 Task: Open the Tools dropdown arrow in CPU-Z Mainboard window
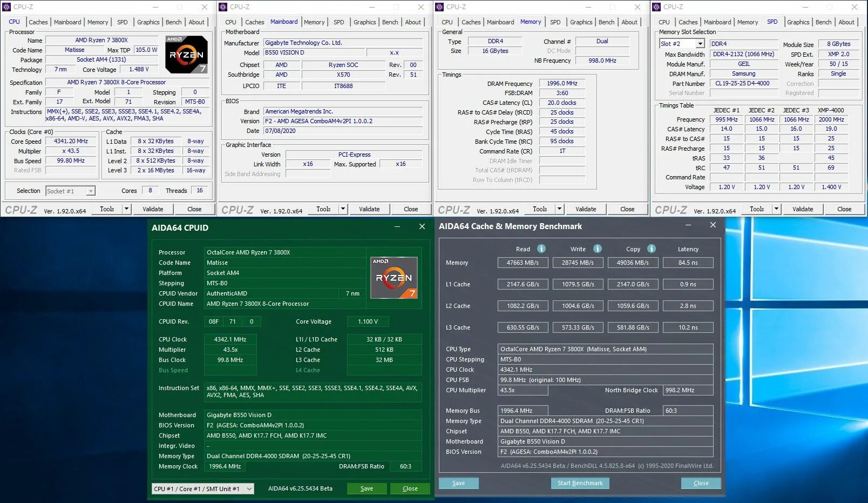[x=343, y=209]
